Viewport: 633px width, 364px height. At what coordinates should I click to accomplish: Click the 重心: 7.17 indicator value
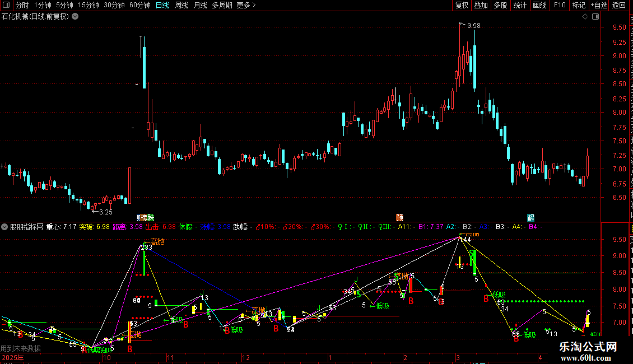pos(62,227)
